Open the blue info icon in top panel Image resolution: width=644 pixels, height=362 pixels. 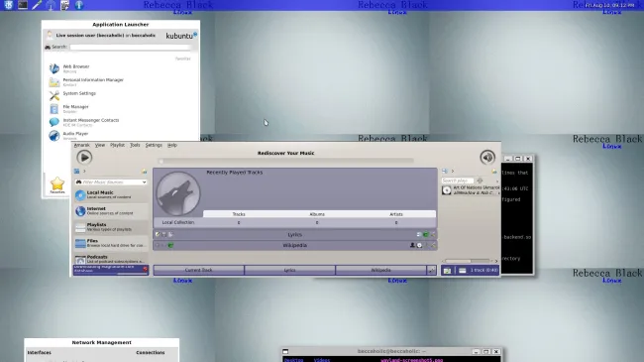79,5
